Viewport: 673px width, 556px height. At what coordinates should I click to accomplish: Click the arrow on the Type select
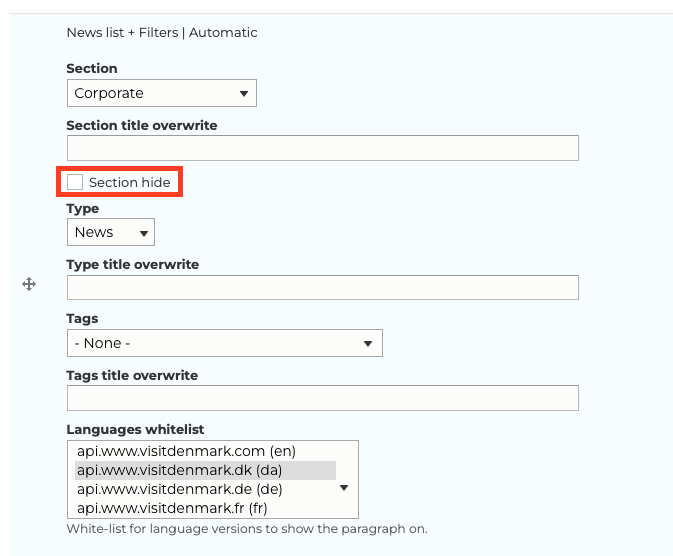pyautogui.click(x=144, y=233)
